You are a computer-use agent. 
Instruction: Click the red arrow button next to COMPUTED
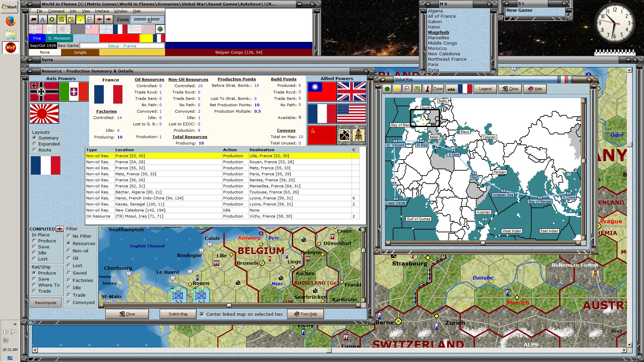click(x=60, y=229)
